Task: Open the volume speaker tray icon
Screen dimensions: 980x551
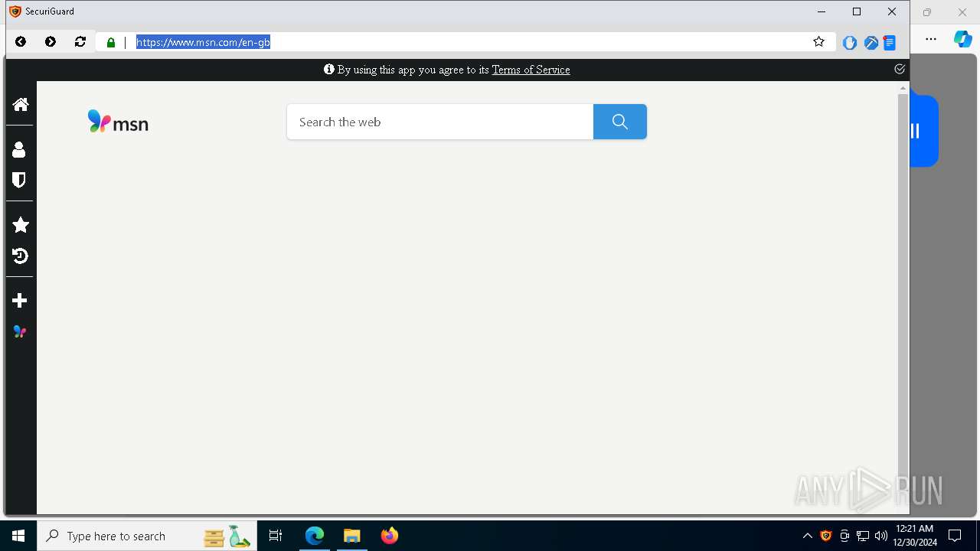Action: 881,536
